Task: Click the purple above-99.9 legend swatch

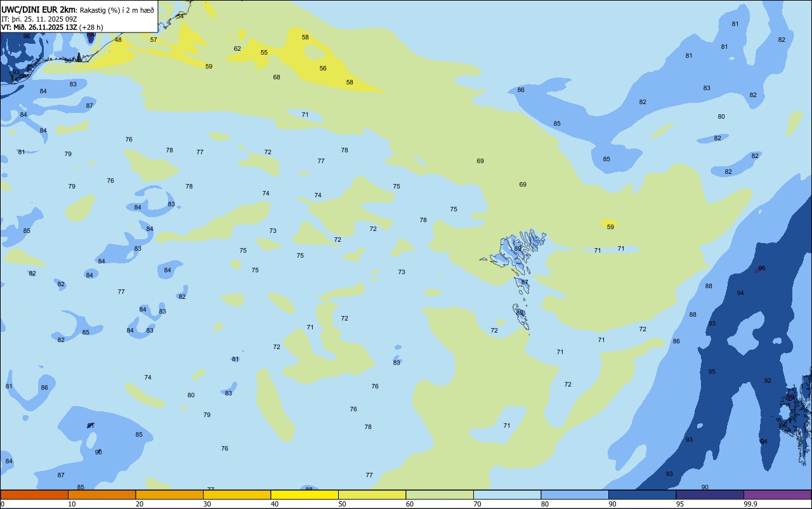Action: [777, 494]
